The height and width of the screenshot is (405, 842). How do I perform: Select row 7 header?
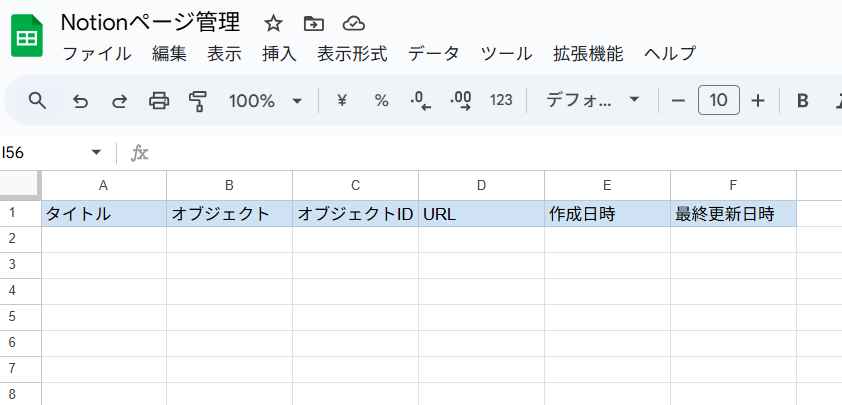pyautogui.click(x=20, y=370)
